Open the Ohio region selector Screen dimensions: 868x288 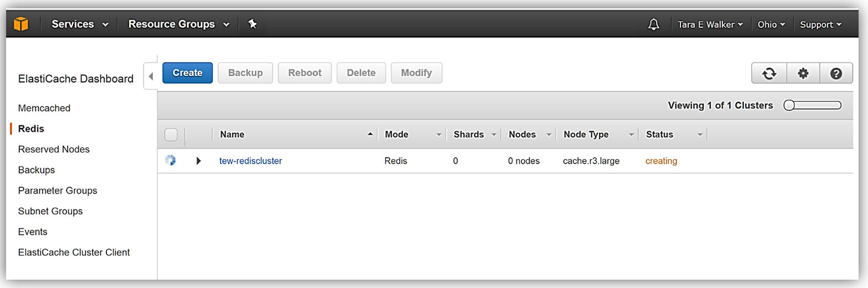click(x=771, y=24)
